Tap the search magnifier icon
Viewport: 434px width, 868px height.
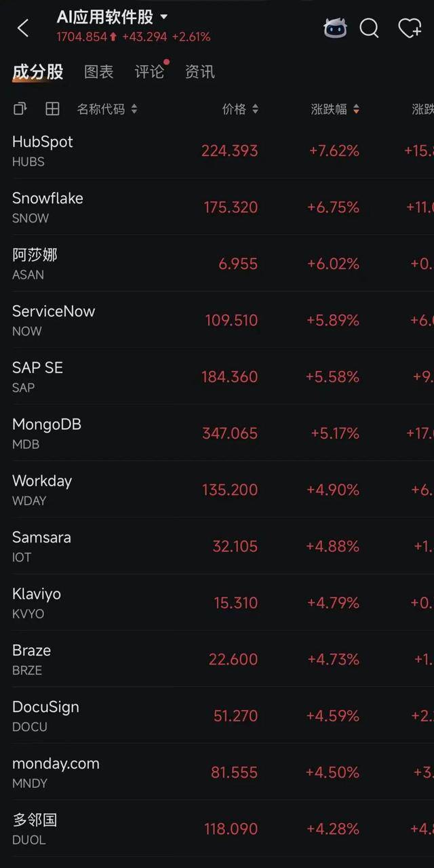pos(370,28)
